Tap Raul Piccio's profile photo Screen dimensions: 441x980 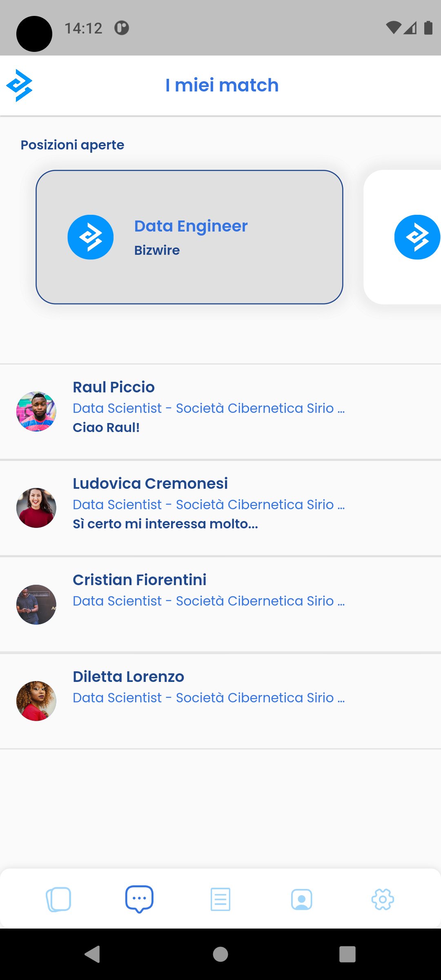click(x=36, y=412)
